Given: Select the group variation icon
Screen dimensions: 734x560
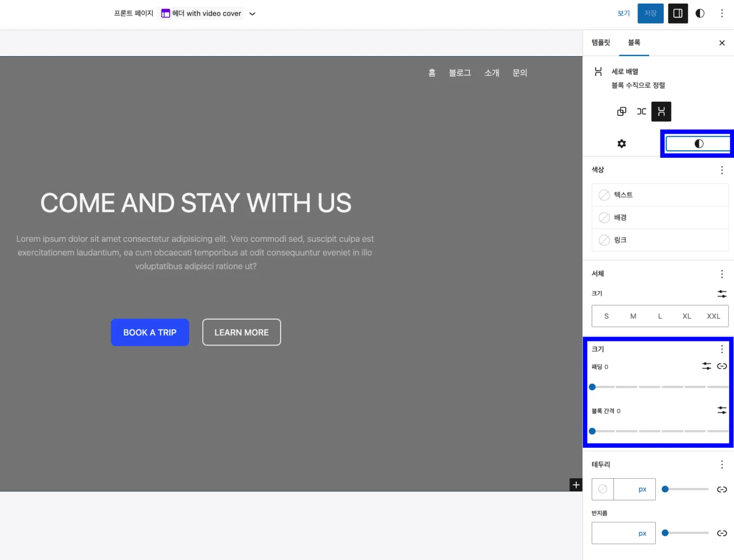Looking at the screenshot, I should click(622, 112).
